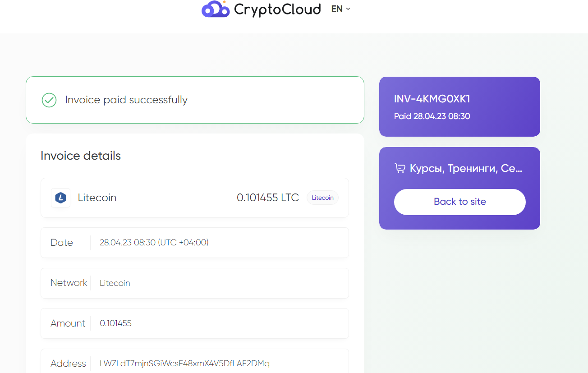Click the Invoice paid successfully banner
The width and height of the screenshot is (588, 373).
pyautogui.click(x=195, y=100)
